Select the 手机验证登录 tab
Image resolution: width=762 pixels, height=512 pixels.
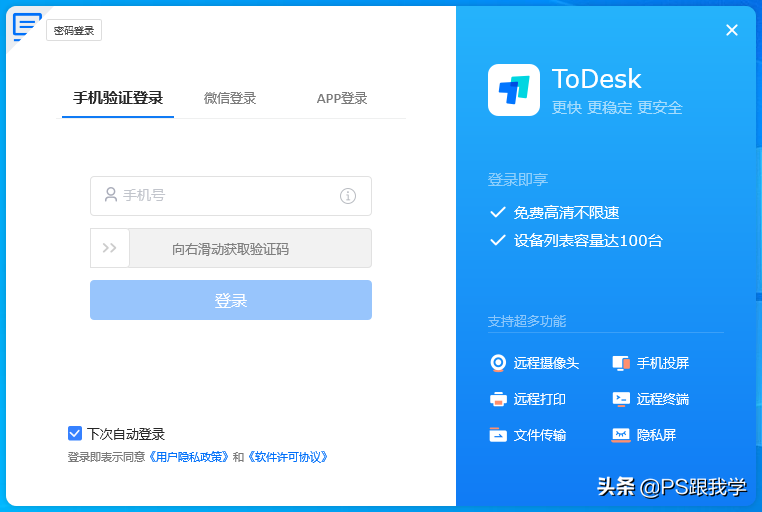point(118,98)
